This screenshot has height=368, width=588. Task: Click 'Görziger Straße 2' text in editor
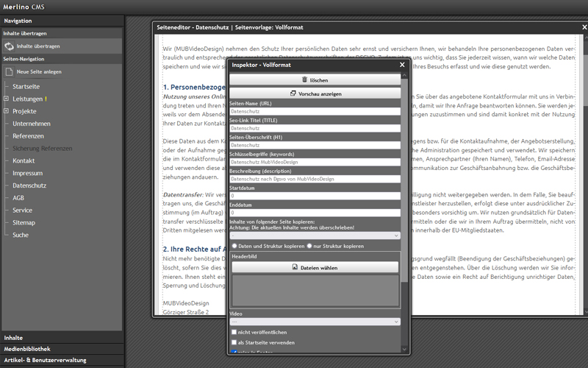pyautogui.click(x=186, y=312)
